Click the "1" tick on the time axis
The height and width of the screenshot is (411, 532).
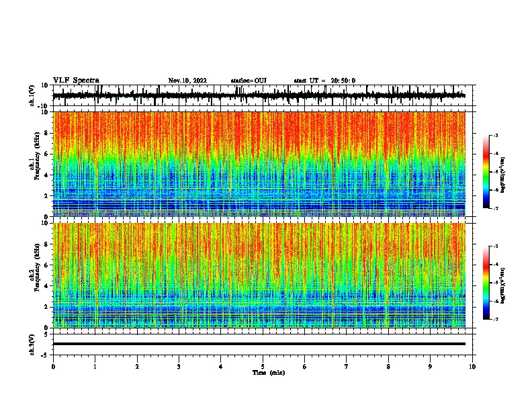[95, 367]
